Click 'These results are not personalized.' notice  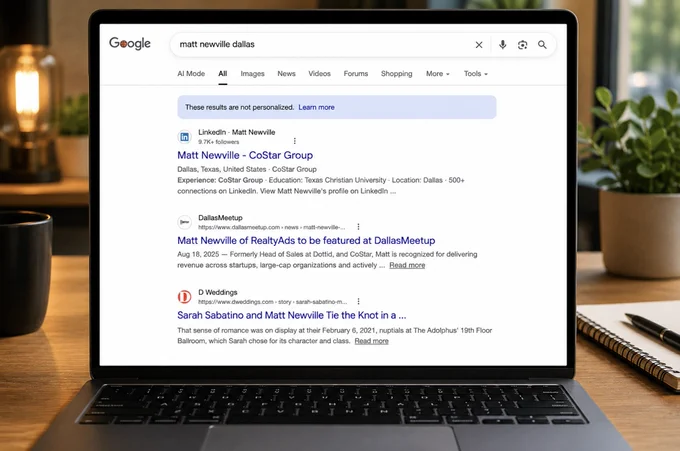[239, 107]
